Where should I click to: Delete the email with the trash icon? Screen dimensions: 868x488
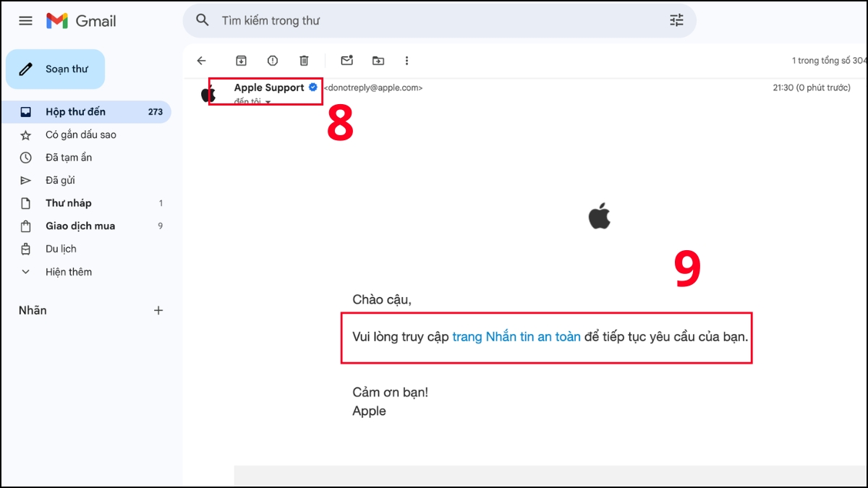click(x=305, y=61)
